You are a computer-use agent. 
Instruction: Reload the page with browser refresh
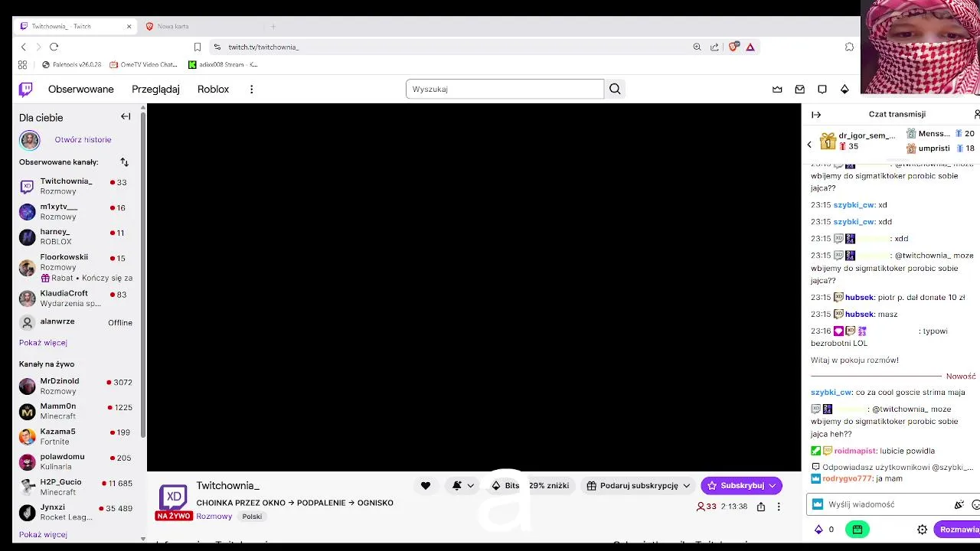tap(54, 47)
